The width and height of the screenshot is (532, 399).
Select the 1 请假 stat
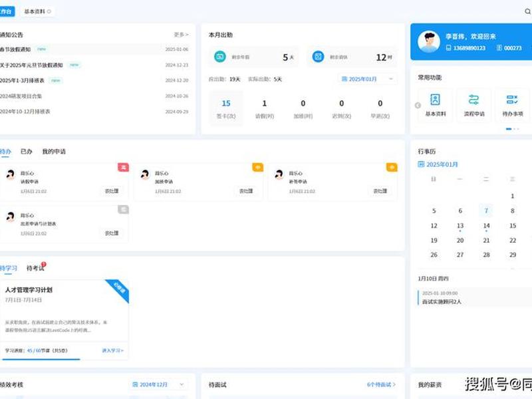(264, 108)
